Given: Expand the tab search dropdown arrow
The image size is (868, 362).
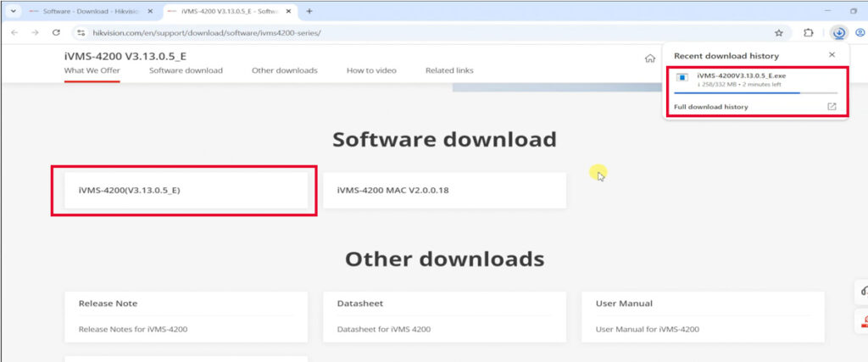Looking at the screenshot, I should tap(12, 11).
